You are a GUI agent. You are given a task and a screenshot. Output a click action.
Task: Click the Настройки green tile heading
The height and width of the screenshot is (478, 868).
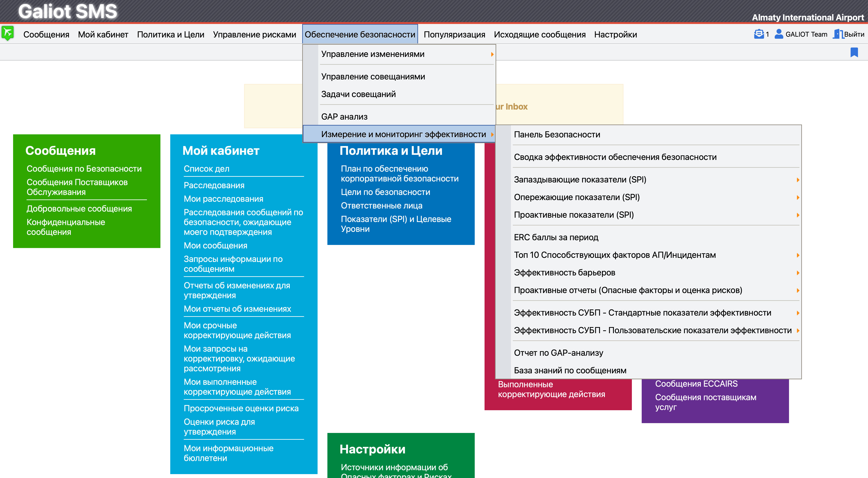(x=372, y=449)
